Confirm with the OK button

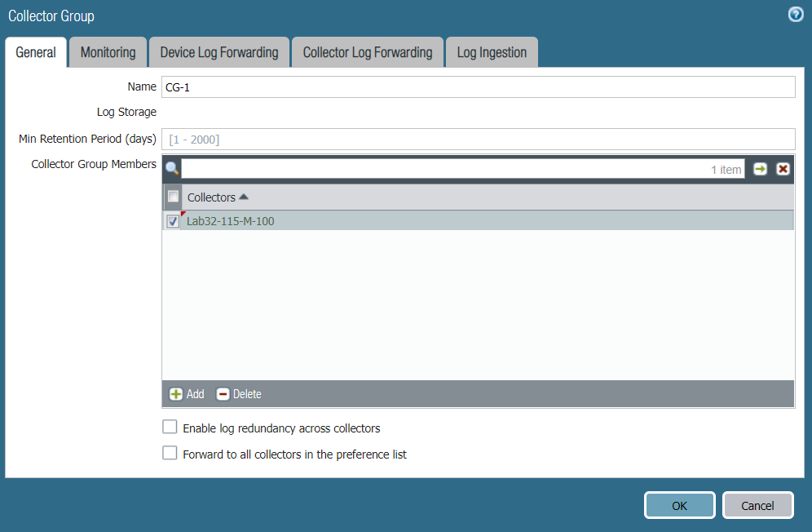[x=679, y=505]
